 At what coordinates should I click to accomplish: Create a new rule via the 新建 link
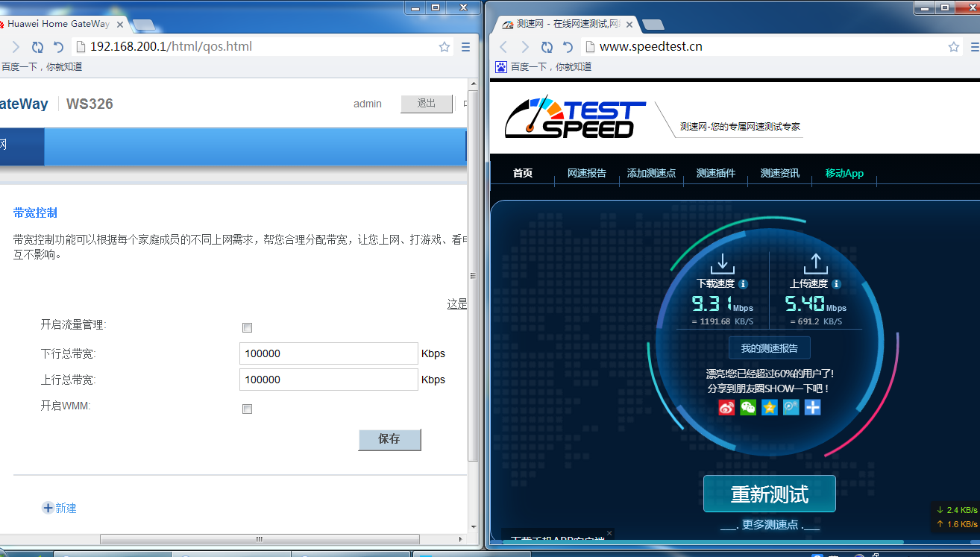click(x=60, y=508)
